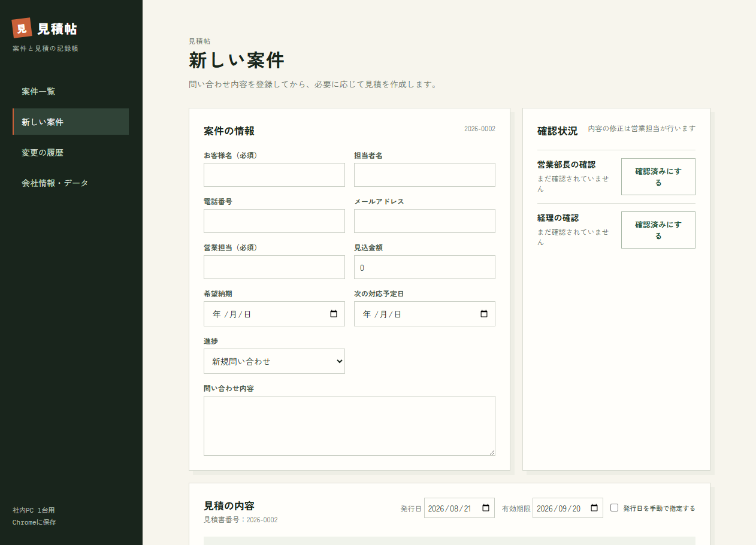Focus the 問い合わせ内容 textarea
756x545 pixels.
349,426
